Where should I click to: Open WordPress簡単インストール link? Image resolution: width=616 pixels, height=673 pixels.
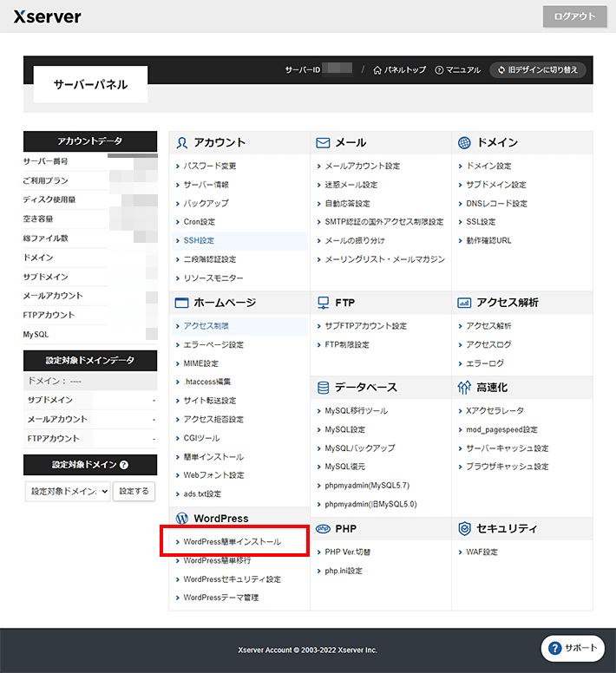tap(232, 541)
